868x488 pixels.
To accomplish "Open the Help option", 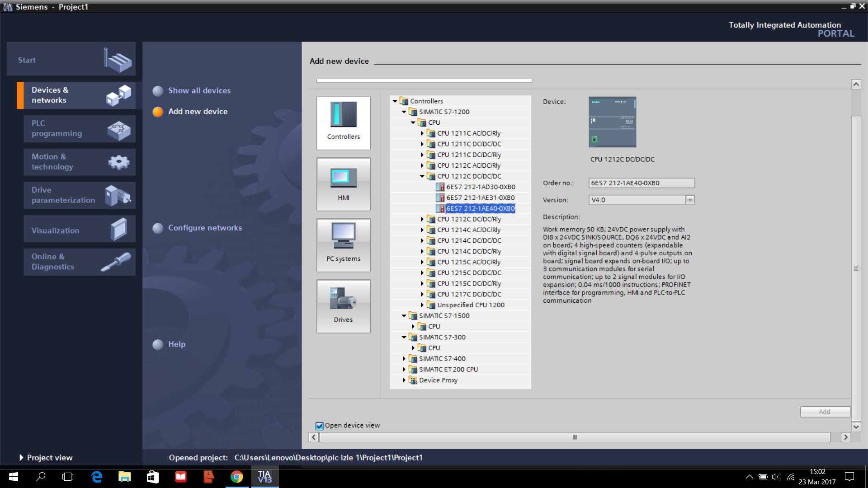I will pos(169,344).
